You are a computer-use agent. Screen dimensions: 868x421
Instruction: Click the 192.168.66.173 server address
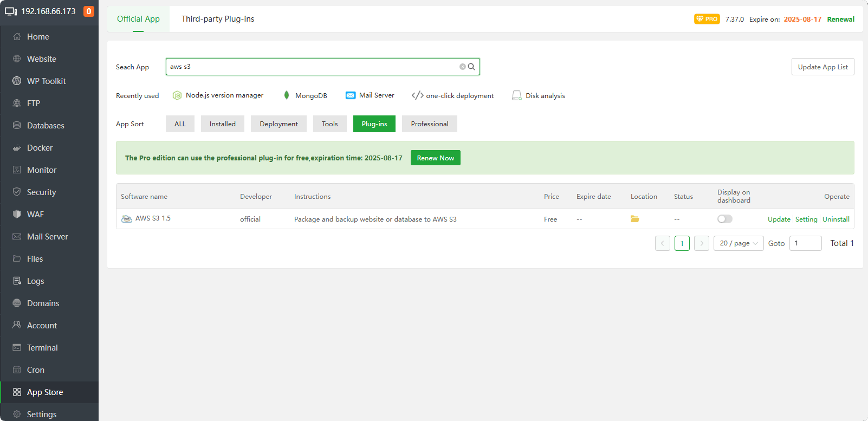[x=48, y=11]
